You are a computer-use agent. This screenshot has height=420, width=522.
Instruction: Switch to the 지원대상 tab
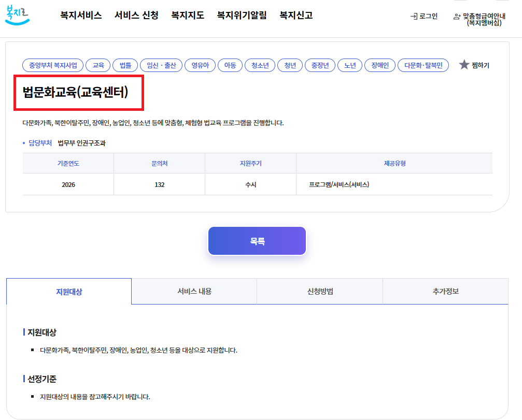tap(69, 292)
